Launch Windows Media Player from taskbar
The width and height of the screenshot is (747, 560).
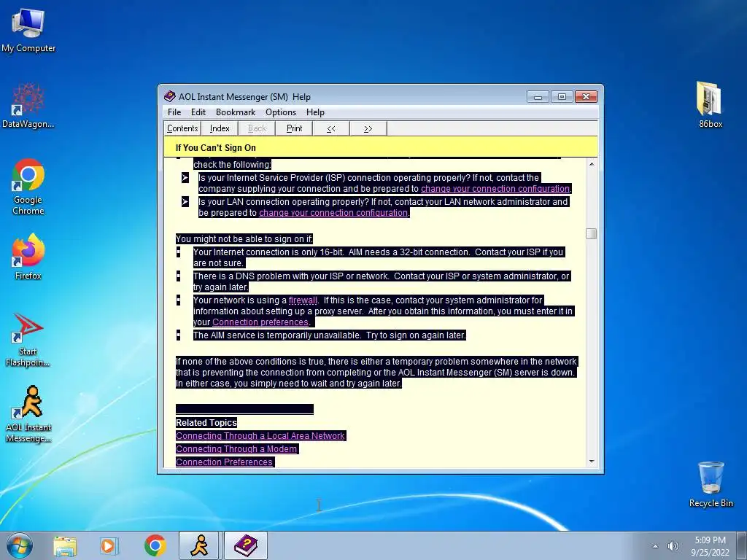109,545
